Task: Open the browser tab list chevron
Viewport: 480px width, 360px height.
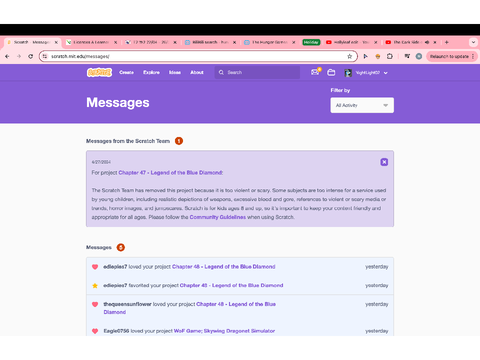Action: (473, 42)
